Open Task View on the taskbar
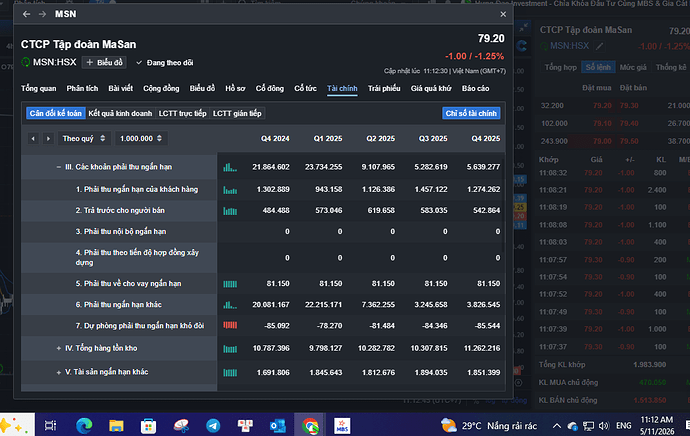Screen dimensions: 690x436 (x=51, y=425)
